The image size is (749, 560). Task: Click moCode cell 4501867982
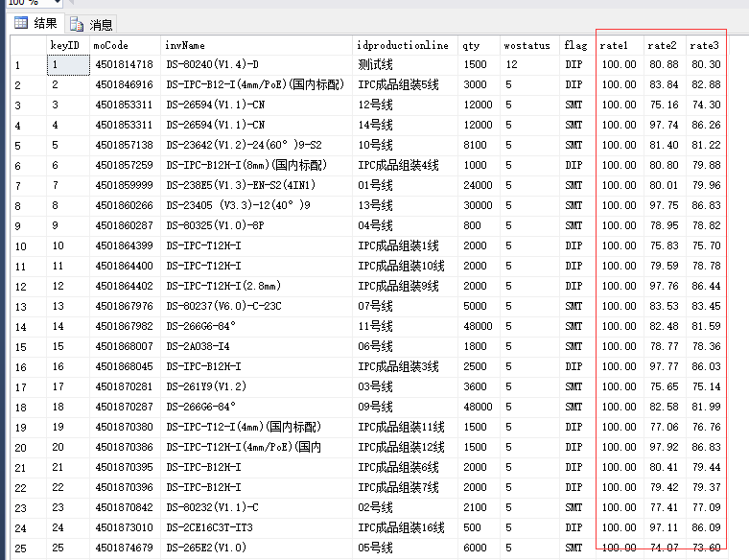click(125, 326)
